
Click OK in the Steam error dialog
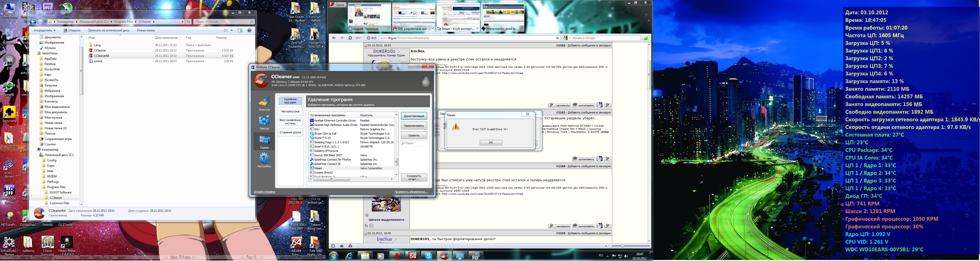(491, 142)
